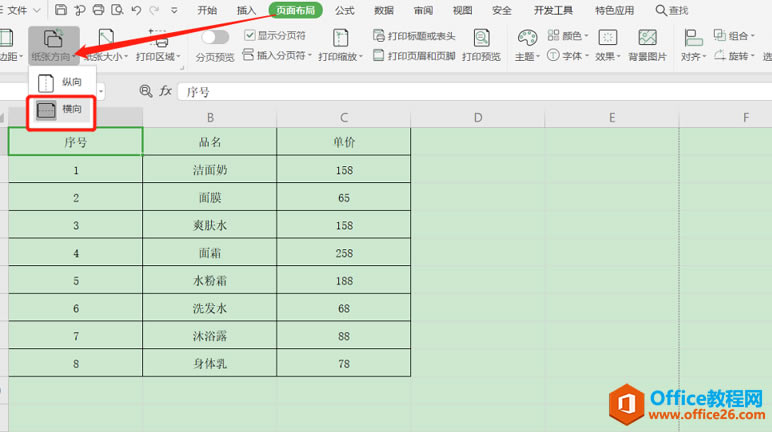Open the 组合 group dropdown
Viewport: 772px width, 432px height.
(734, 35)
